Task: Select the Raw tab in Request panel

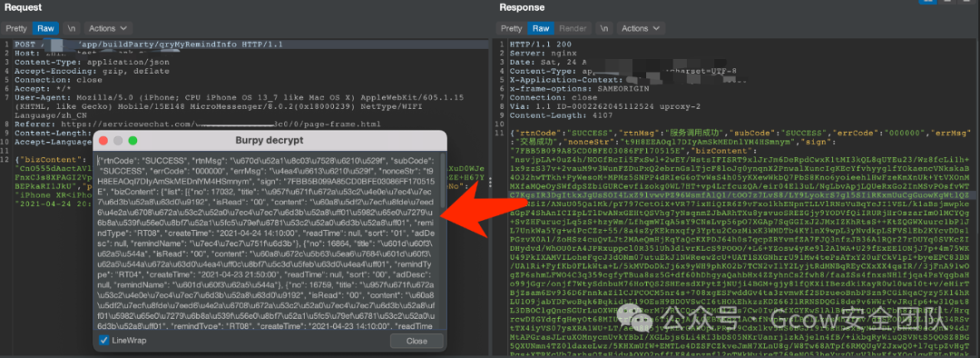Action: tap(45, 29)
